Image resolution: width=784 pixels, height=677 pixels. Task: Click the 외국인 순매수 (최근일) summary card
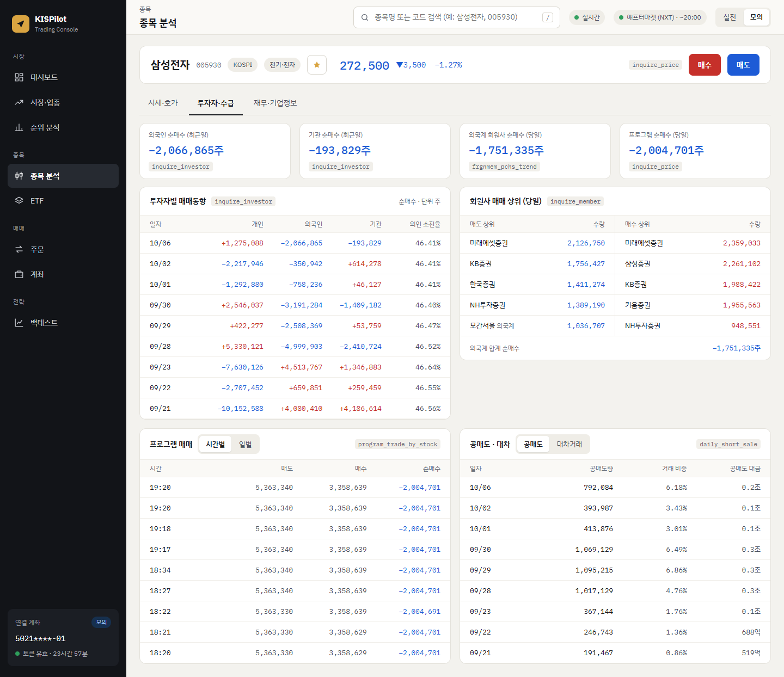point(215,151)
